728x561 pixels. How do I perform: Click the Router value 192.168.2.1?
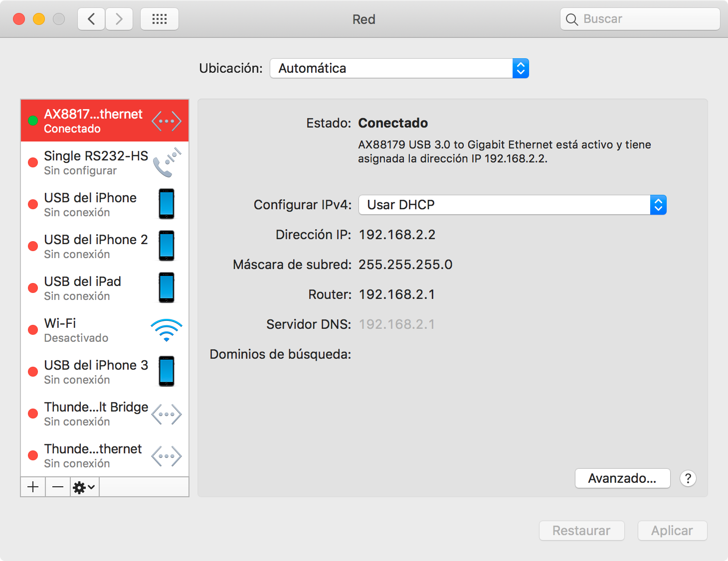click(x=397, y=294)
